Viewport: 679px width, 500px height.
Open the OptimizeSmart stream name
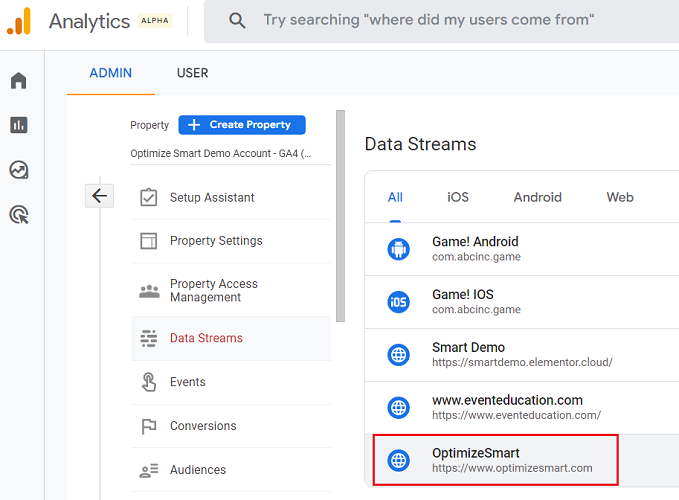[475, 453]
